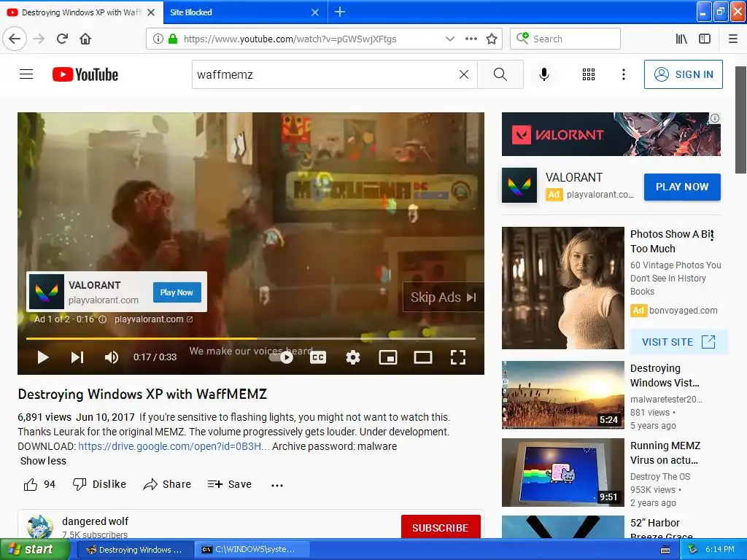Toggle Firefox sidebar icon
This screenshot has height=560, width=747.
(x=705, y=39)
